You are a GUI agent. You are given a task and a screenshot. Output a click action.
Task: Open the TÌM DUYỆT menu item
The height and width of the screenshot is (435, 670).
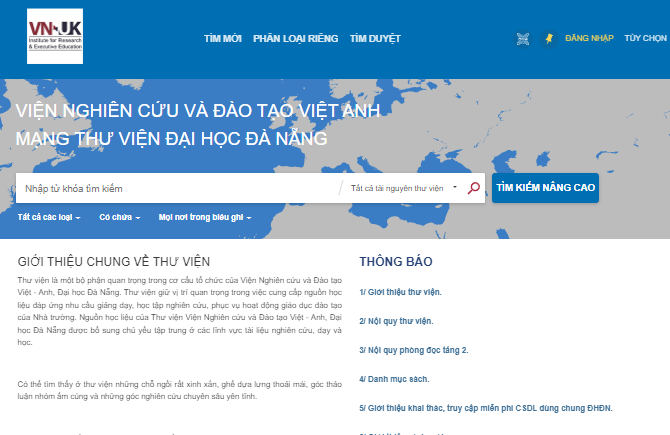point(375,39)
